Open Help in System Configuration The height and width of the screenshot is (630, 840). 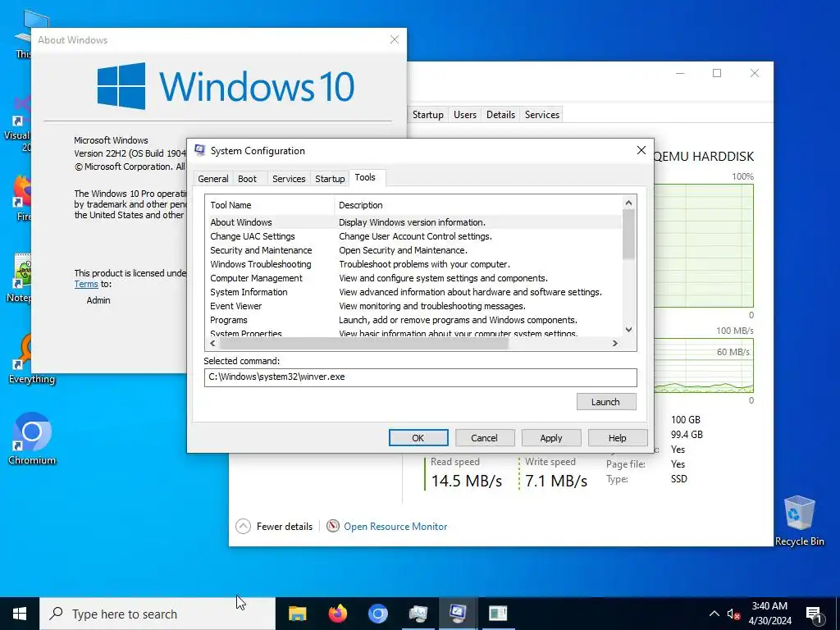618,438
